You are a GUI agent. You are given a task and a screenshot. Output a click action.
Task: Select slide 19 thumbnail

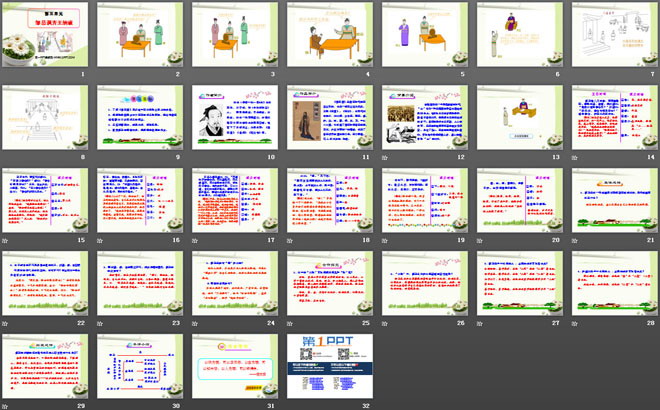tap(425, 200)
